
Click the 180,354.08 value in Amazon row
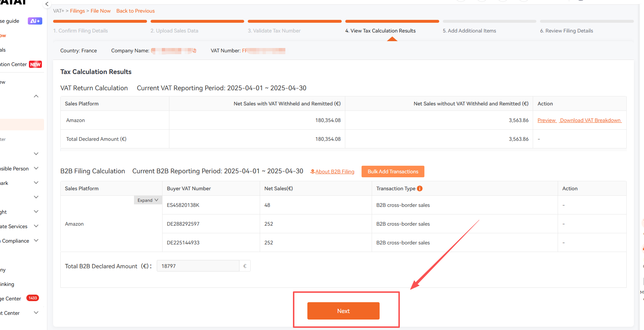coord(328,120)
